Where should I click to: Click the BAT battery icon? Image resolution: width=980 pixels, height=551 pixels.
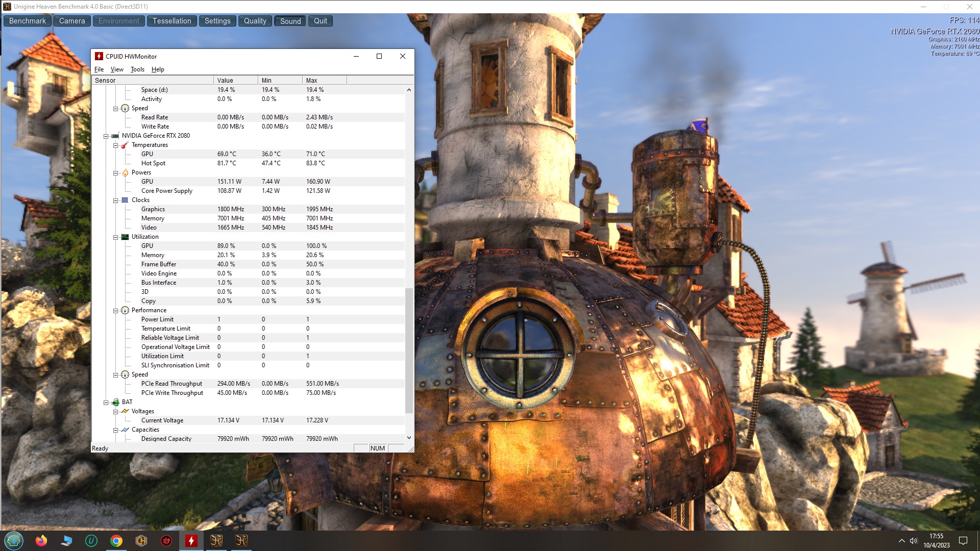click(115, 402)
